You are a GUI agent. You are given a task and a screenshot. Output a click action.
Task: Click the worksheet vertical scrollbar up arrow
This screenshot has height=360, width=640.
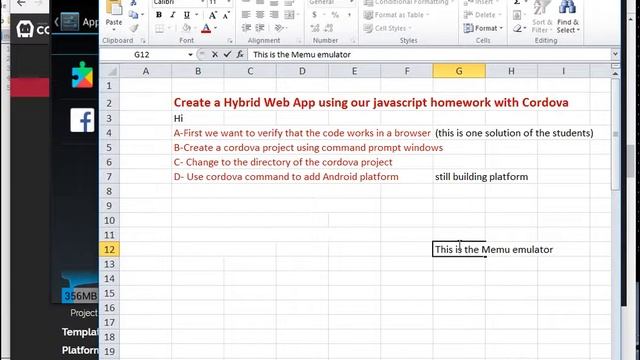[615, 73]
